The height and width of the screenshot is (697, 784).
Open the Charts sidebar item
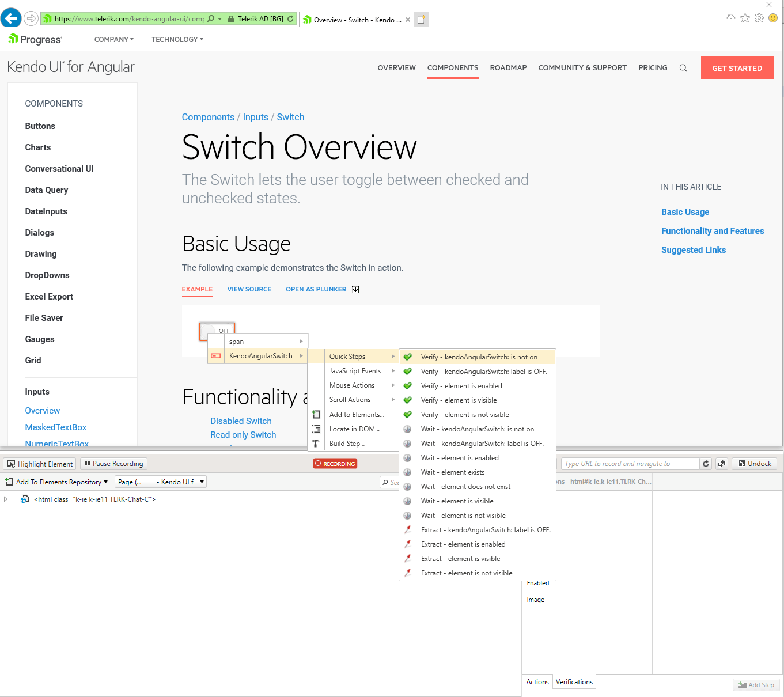(38, 147)
